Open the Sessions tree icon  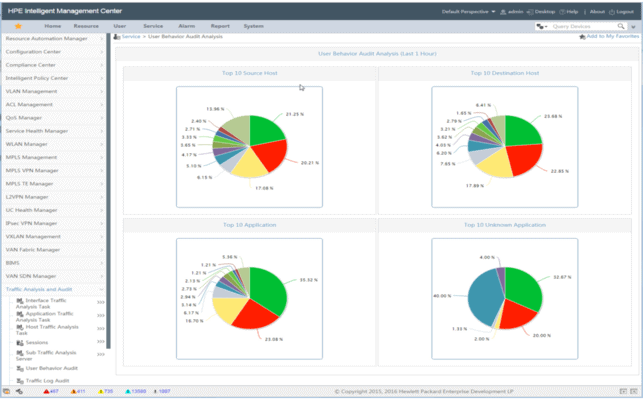pyautogui.click(x=20, y=343)
